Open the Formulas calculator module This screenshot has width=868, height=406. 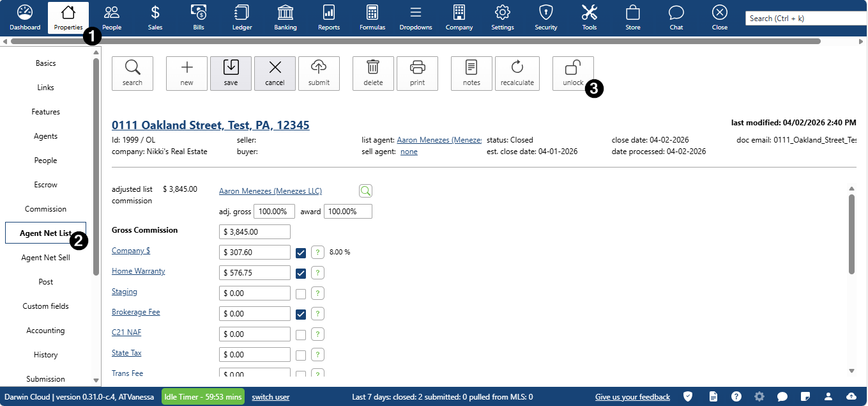click(x=372, y=17)
